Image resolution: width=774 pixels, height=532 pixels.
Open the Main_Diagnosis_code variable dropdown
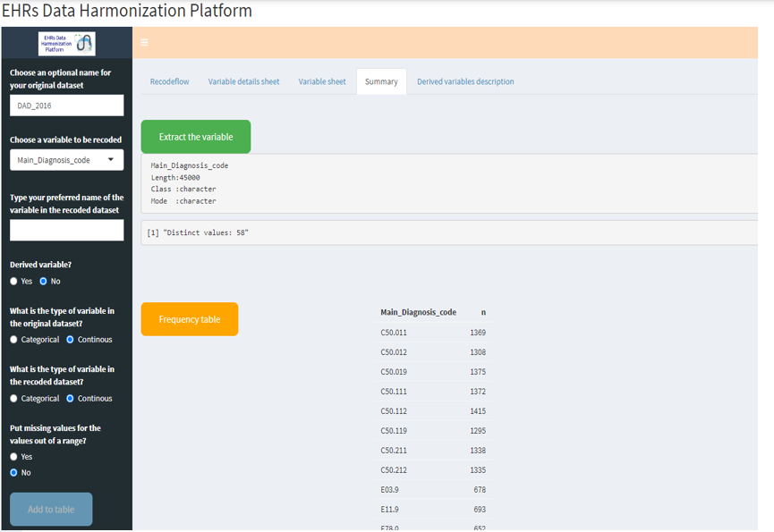point(67,160)
